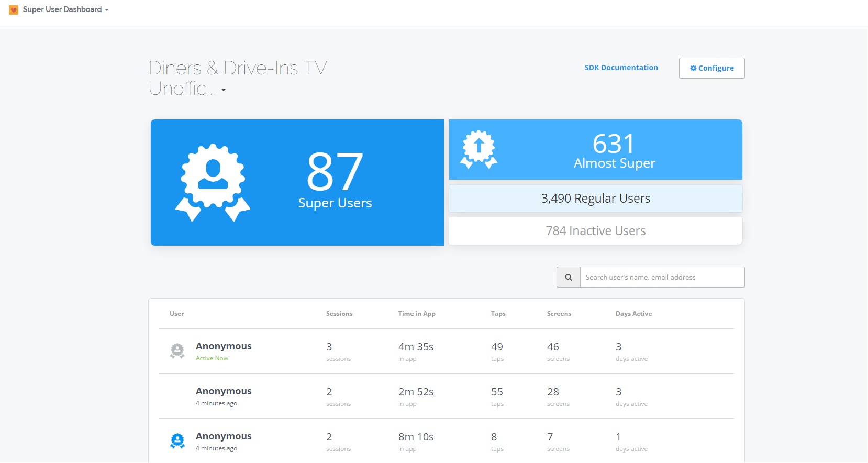Screen dimensions: 868x463
Task: Select the 784 Inactive Users segment
Action: coord(595,231)
